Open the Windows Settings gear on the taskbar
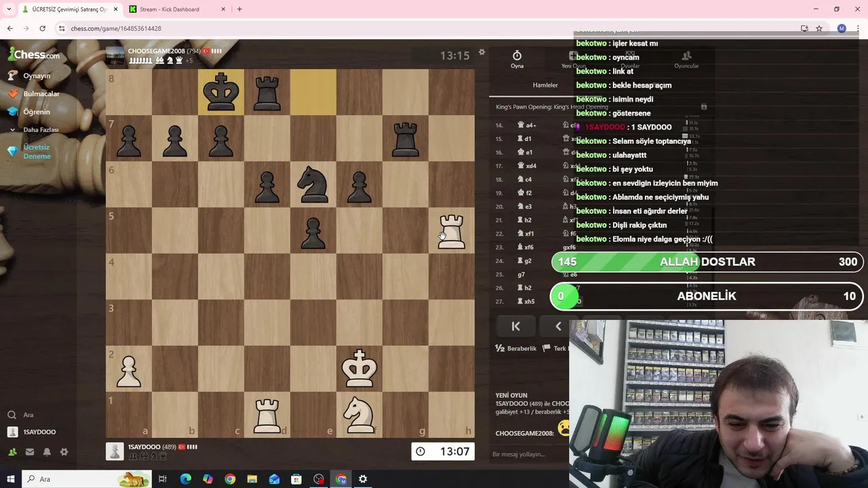Screen dimensions: 868x488 tap(363, 479)
